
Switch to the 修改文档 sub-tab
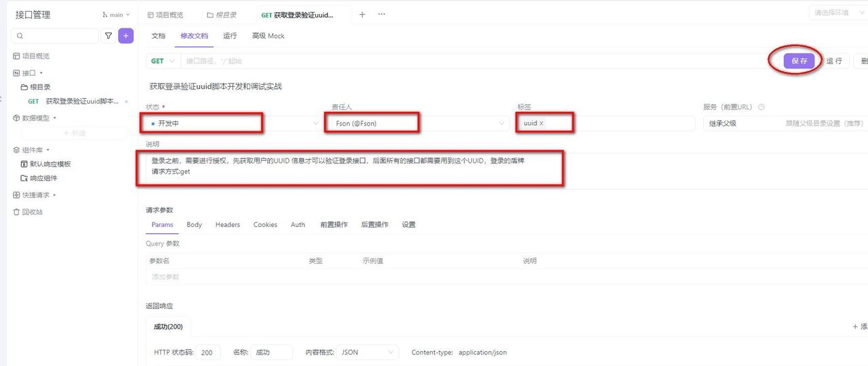click(195, 36)
